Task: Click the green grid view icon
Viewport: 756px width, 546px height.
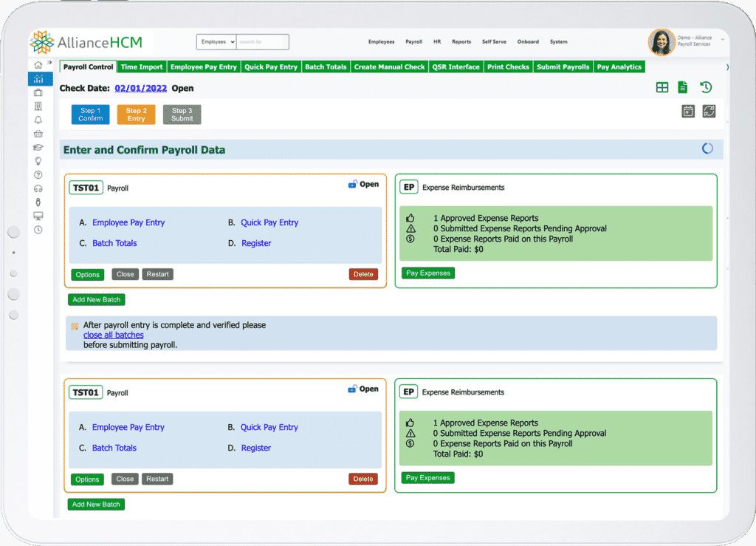Action: (662, 88)
